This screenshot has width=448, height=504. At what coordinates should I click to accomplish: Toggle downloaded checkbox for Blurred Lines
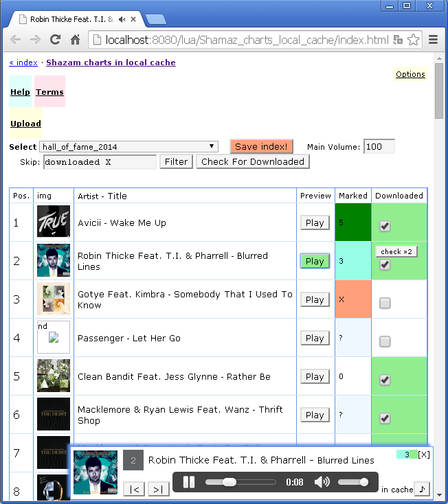(385, 264)
